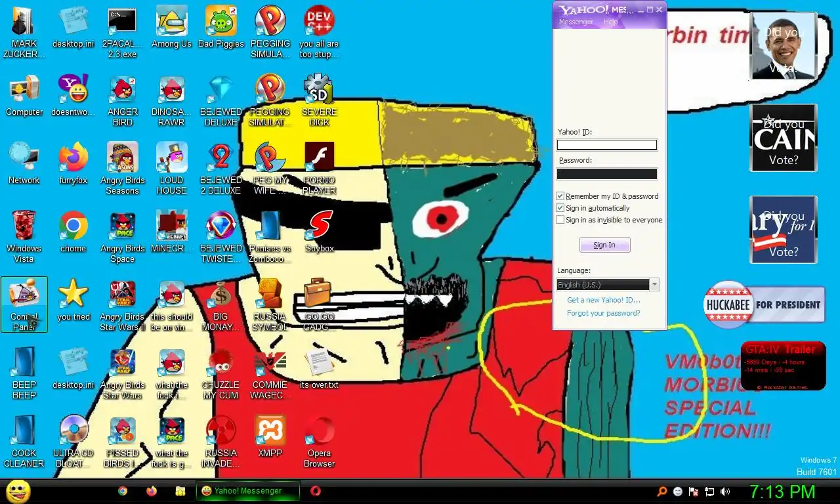The width and height of the screenshot is (840, 504).
Task: Launch BEJEWED 2 DELUXE shortcut
Action: [220, 168]
